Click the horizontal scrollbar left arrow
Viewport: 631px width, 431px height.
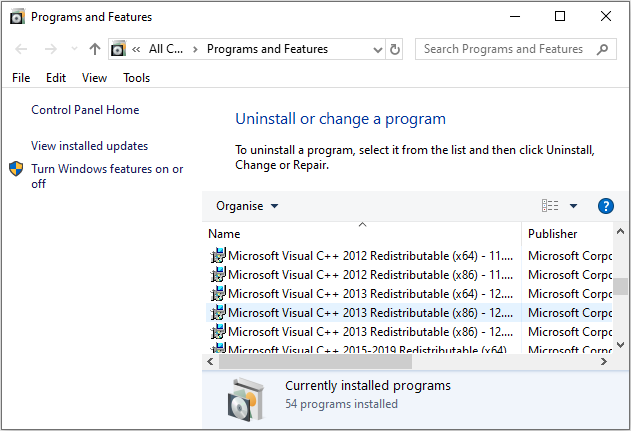pos(210,361)
